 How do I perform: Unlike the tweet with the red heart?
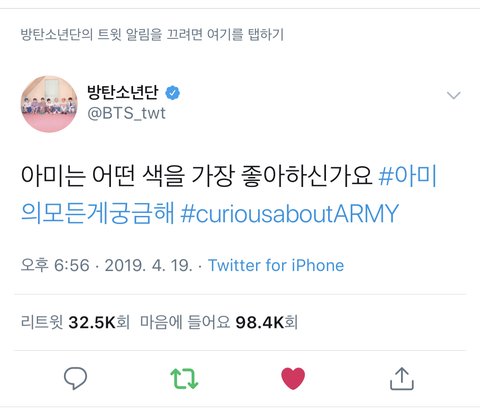[293, 379]
